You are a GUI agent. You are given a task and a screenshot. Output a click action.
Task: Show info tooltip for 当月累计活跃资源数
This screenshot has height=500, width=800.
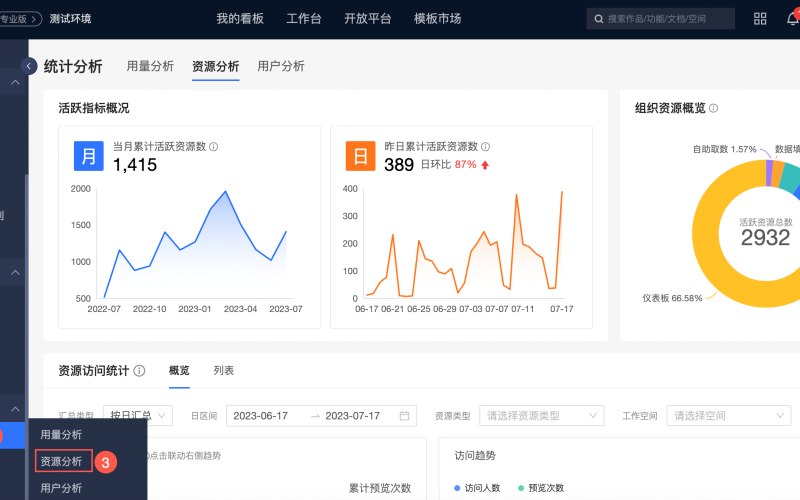(214, 147)
